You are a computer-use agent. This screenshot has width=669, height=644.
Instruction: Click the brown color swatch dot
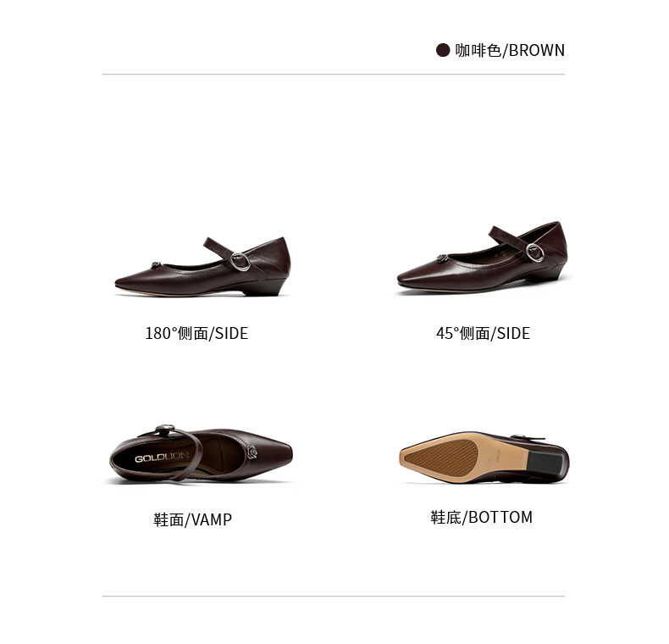[x=443, y=50]
